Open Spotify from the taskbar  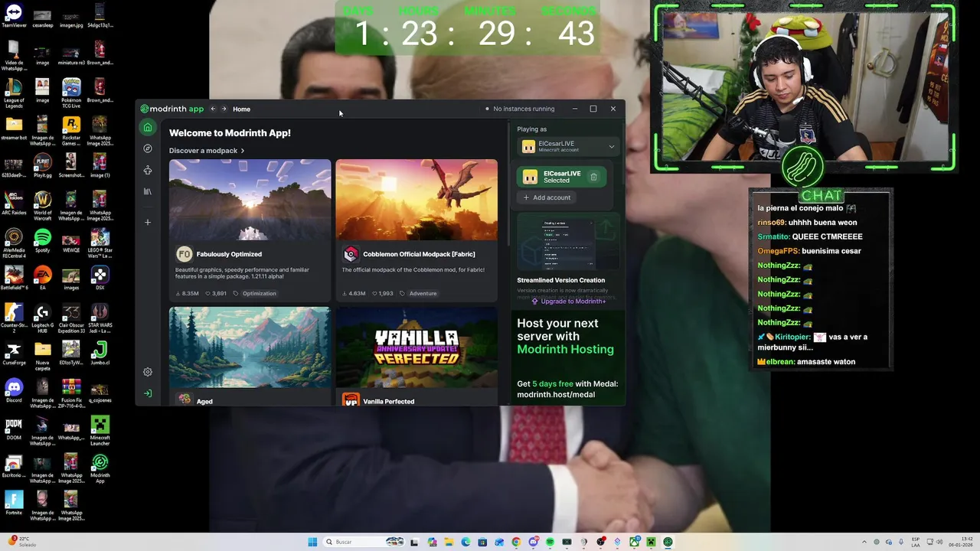(x=550, y=542)
